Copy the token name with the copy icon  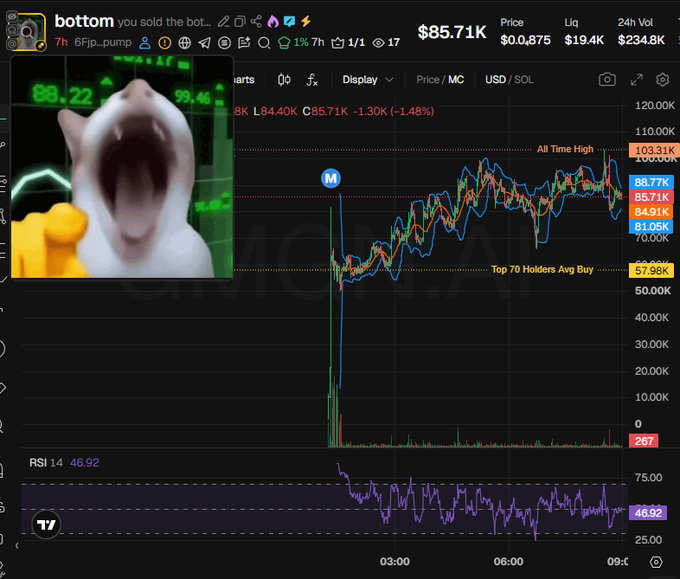[x=240, y=21]
